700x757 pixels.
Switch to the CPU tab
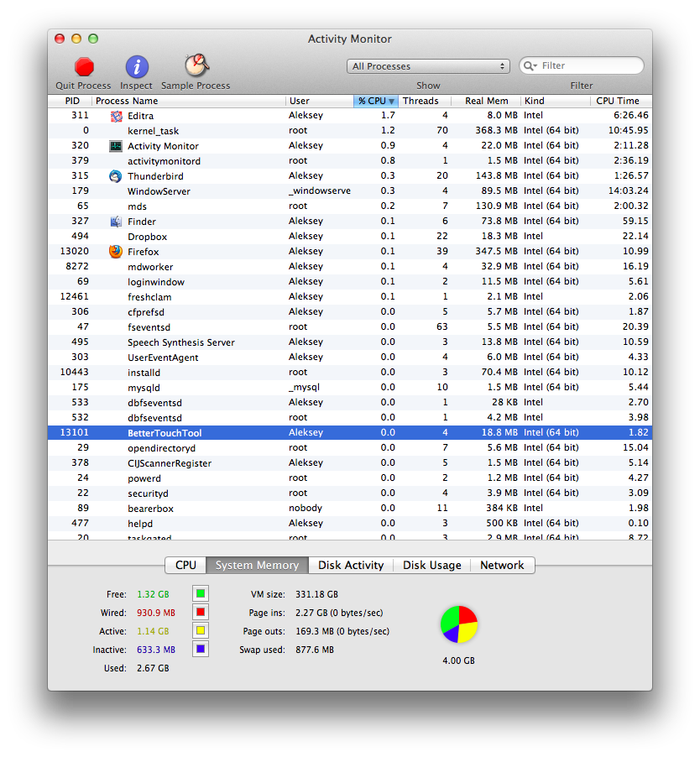(x=185, y=566)
